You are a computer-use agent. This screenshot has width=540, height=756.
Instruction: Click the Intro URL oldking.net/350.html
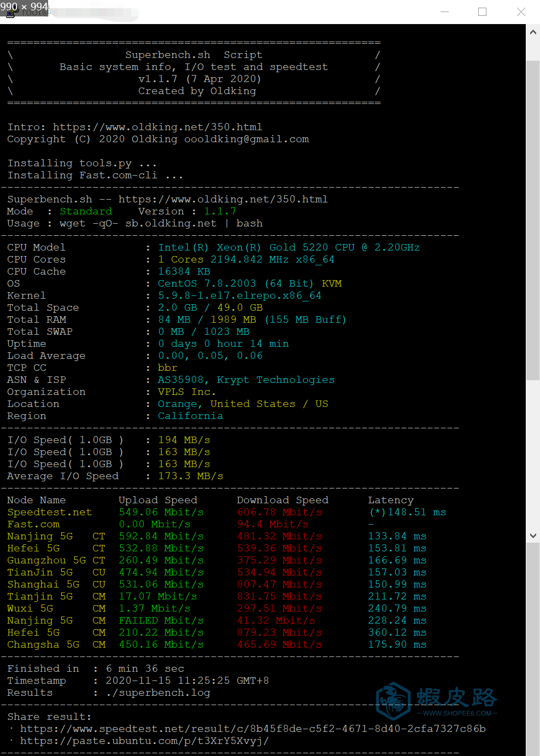point(157,127)
